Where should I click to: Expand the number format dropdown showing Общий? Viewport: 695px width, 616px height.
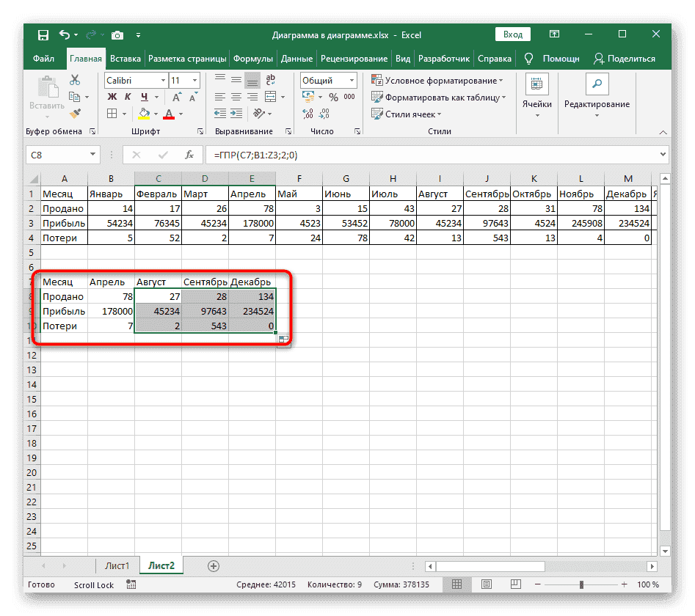coord(351,81)
